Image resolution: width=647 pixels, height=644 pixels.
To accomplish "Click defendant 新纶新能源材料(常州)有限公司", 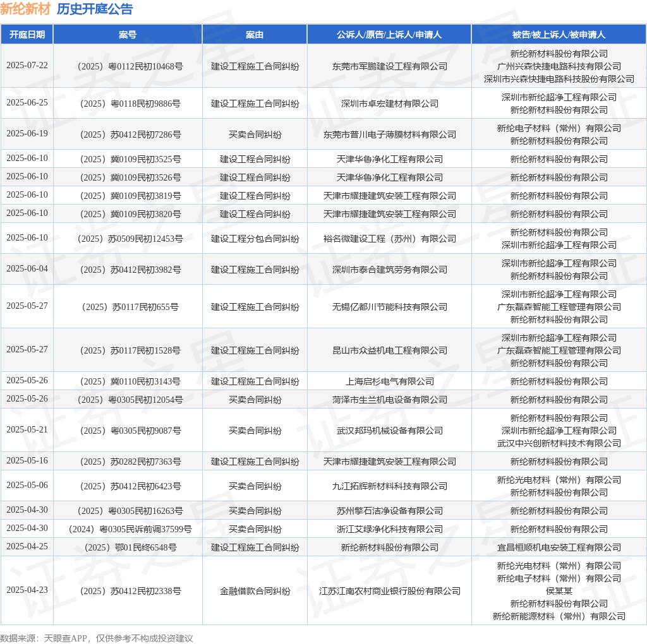I will click(x=559, y=616).
